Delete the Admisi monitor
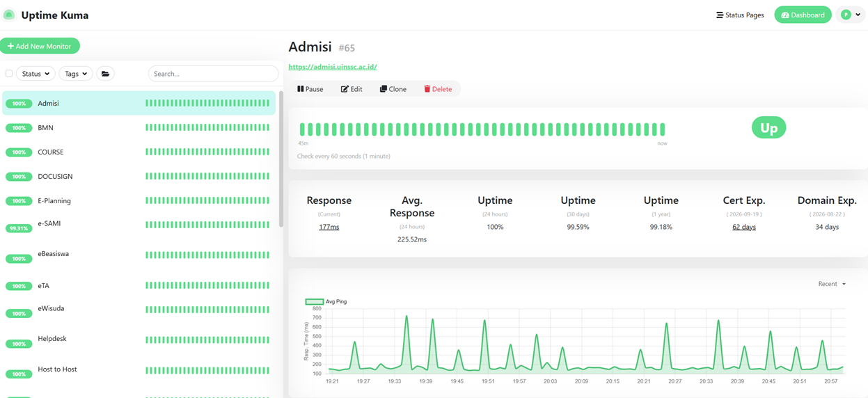The height and width of the screenshot is (398, 868). [438, 89]
